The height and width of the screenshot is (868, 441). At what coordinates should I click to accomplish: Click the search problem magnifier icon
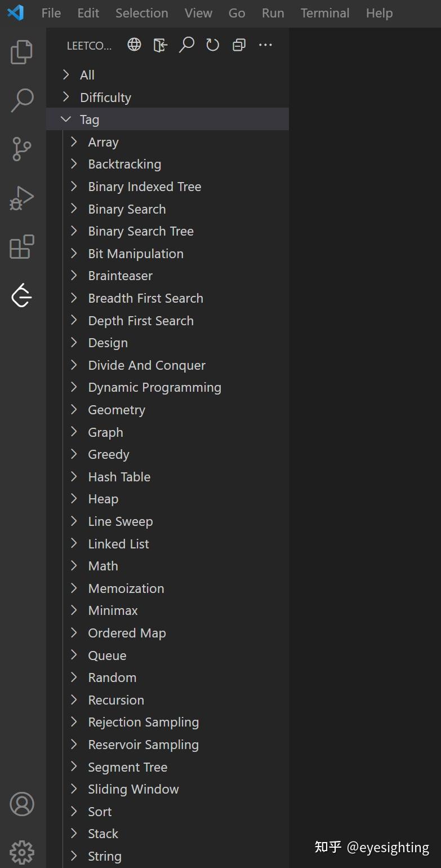coord(186,45)
